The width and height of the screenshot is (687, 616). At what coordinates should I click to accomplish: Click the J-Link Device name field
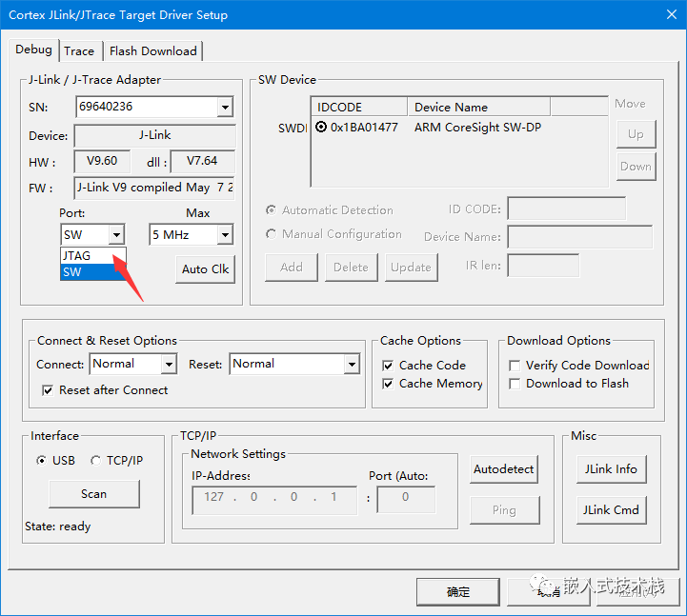click(x=154, y=135)
